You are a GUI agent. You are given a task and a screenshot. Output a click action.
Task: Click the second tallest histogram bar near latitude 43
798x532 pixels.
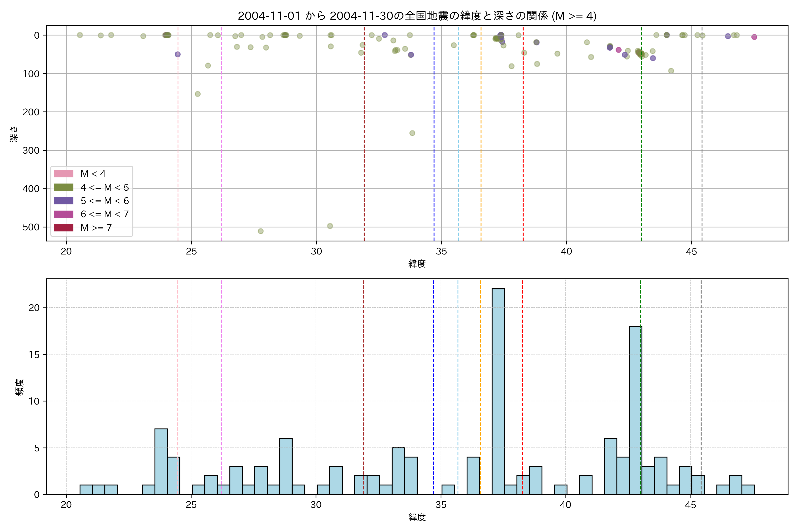pyautogui.click(x=635, y=410)
